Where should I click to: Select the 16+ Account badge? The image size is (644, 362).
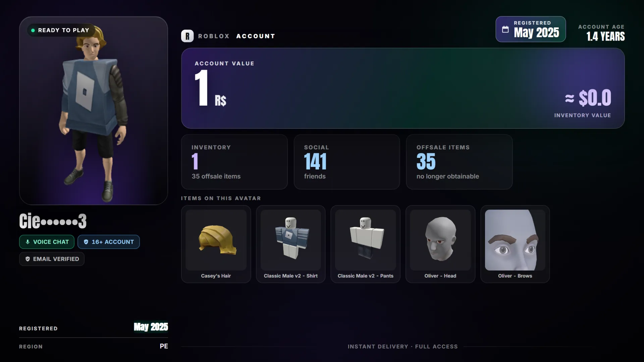click(109, 242)
